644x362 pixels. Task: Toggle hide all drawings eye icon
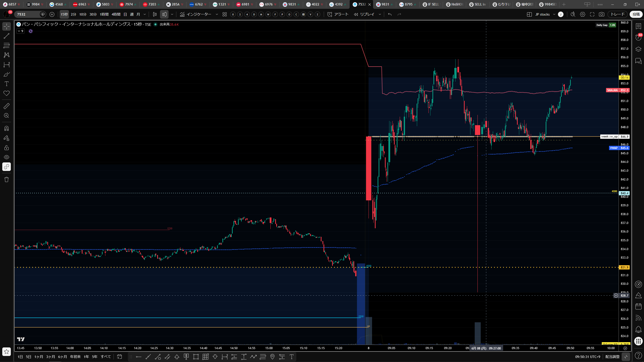click(x=7, y=157)
